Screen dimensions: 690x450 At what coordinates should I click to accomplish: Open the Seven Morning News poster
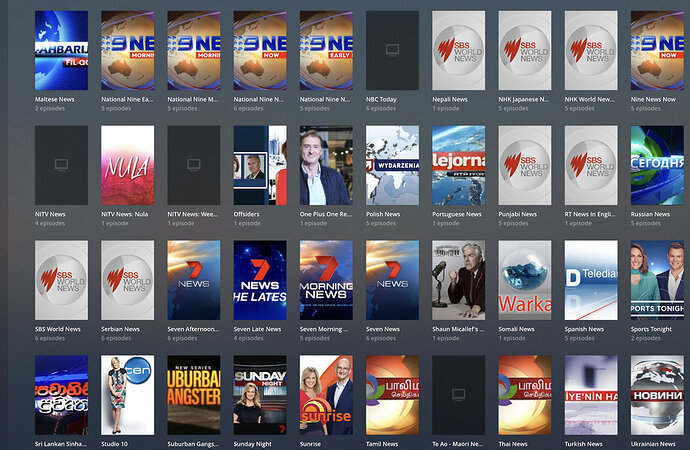pos(326,280)
